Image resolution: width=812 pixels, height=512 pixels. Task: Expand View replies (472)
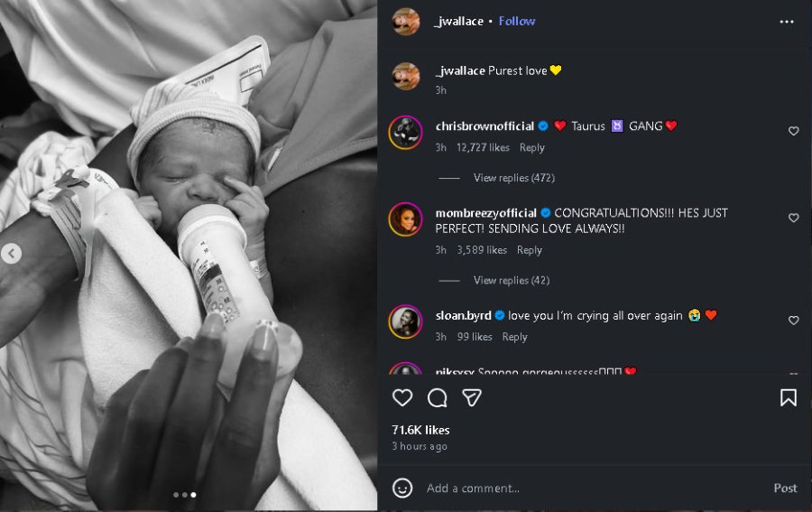513,178
